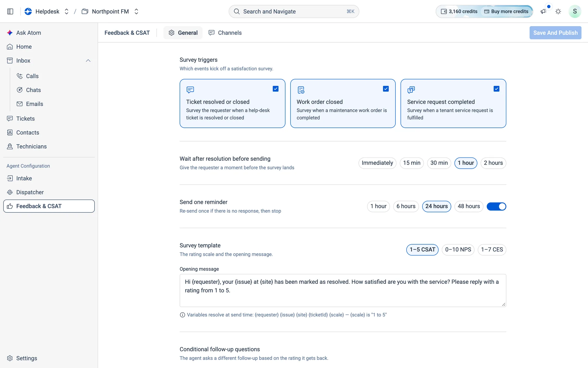Select 30 min wait option
The height and width of the screenshot is (368, 588).
439,163
